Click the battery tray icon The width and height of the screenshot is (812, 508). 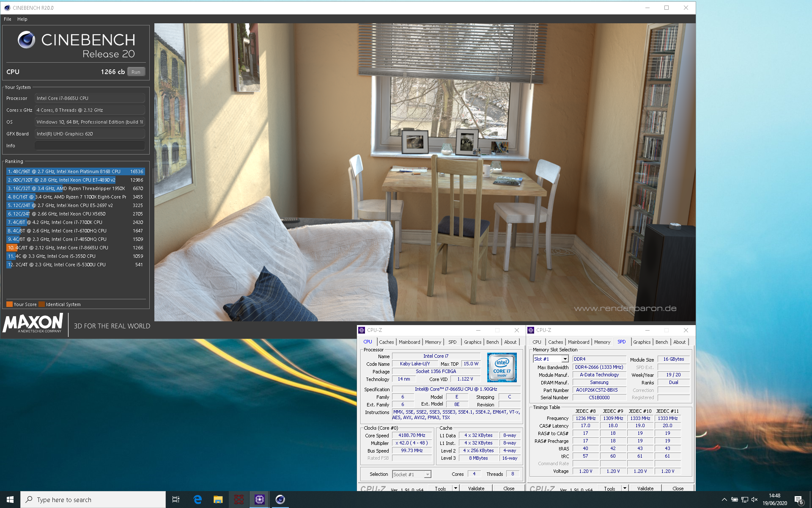(735, 500)
